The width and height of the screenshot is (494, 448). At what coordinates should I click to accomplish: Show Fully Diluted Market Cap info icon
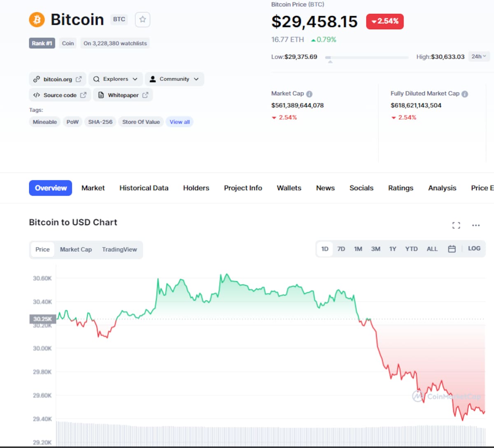coord(465,94)
